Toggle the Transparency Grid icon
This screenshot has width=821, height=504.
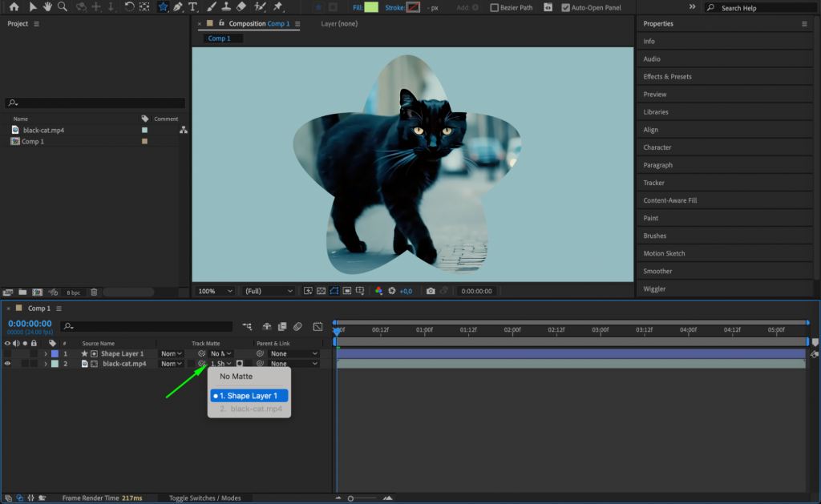[x=322, y=291]
